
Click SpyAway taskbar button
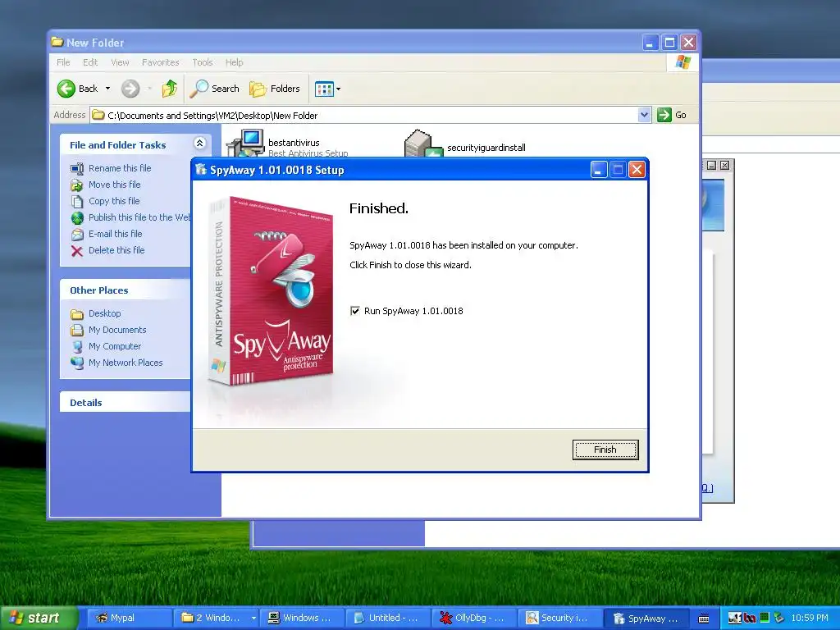pyautogui.click(x=646, y=618)
